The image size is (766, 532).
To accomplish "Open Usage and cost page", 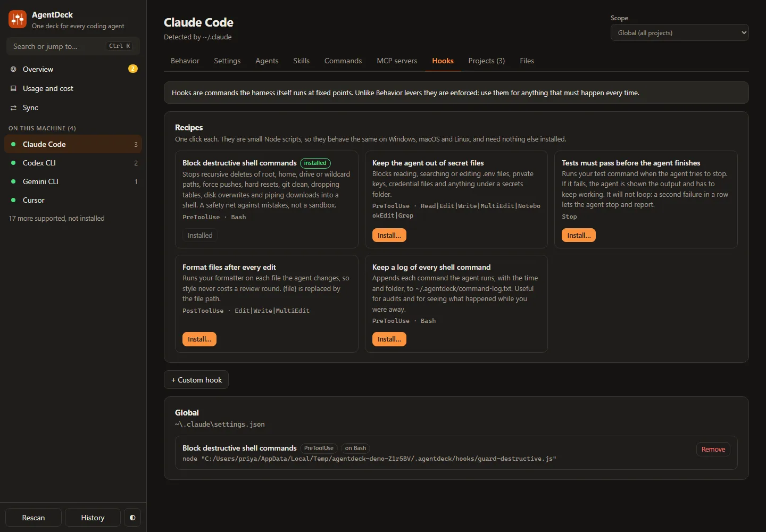I will (x=73, y=88).
